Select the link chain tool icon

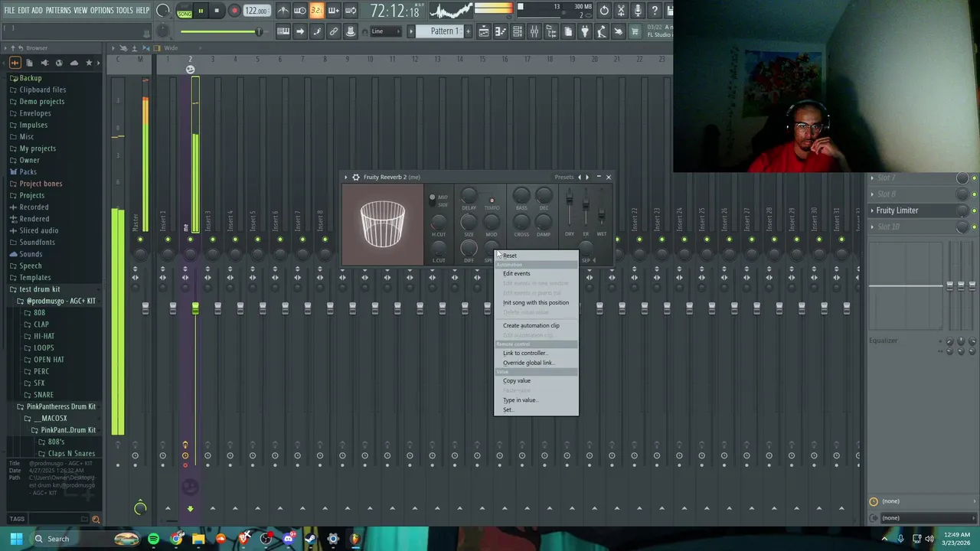pos(334,31)
